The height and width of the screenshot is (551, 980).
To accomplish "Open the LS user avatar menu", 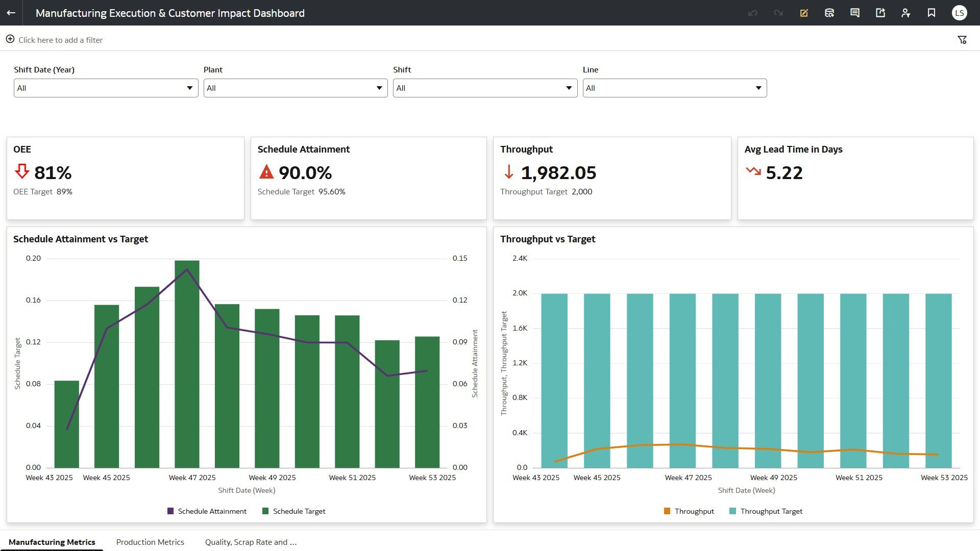I will pyautogui.click(x=960, y=13).
